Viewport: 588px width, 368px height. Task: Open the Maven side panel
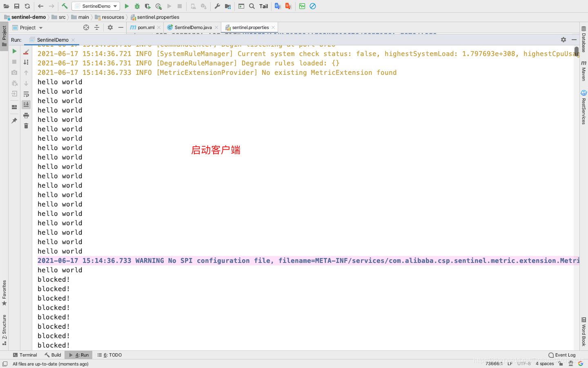[x=584, y=71]
